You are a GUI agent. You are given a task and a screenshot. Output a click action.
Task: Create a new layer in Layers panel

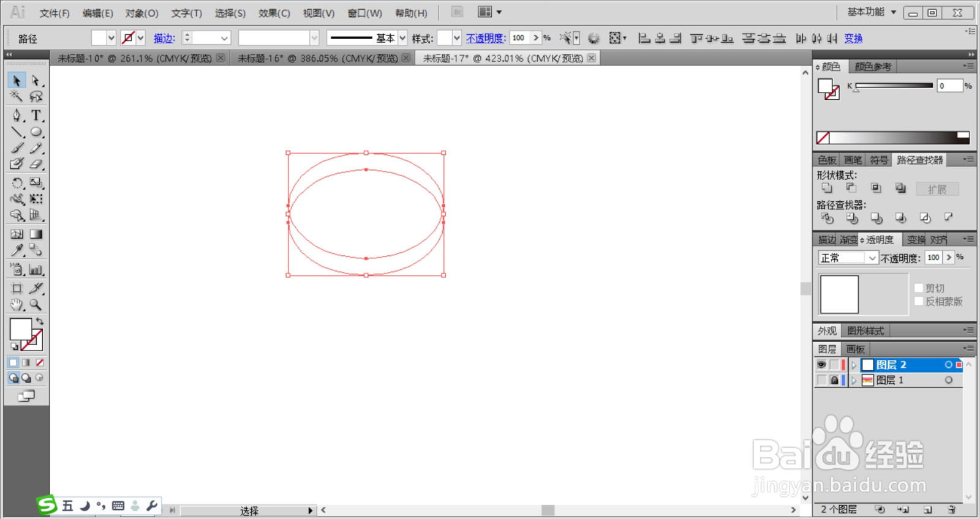pos(928,509)
